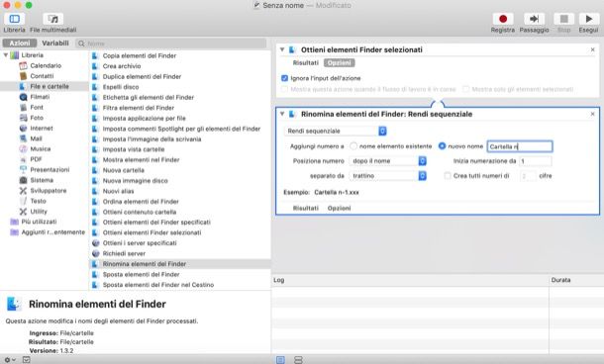Image resolution: width=604 pixels, height=364 pixels.
Task: Open the separato da trattino dropdown
Action: 387,176
